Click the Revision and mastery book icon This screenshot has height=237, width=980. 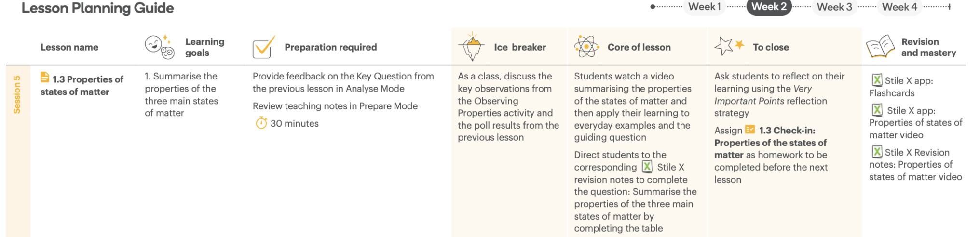pos(880,47)
